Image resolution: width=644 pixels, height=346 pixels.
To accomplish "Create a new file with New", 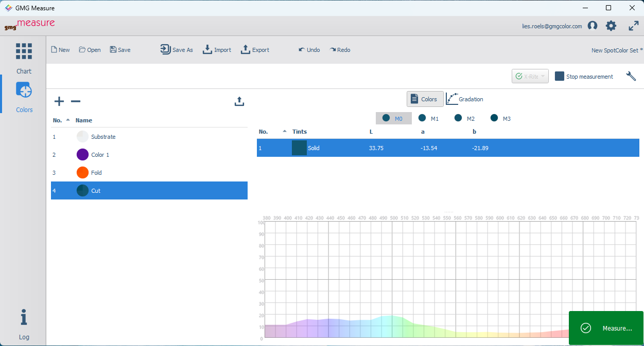I will (60, 50).
